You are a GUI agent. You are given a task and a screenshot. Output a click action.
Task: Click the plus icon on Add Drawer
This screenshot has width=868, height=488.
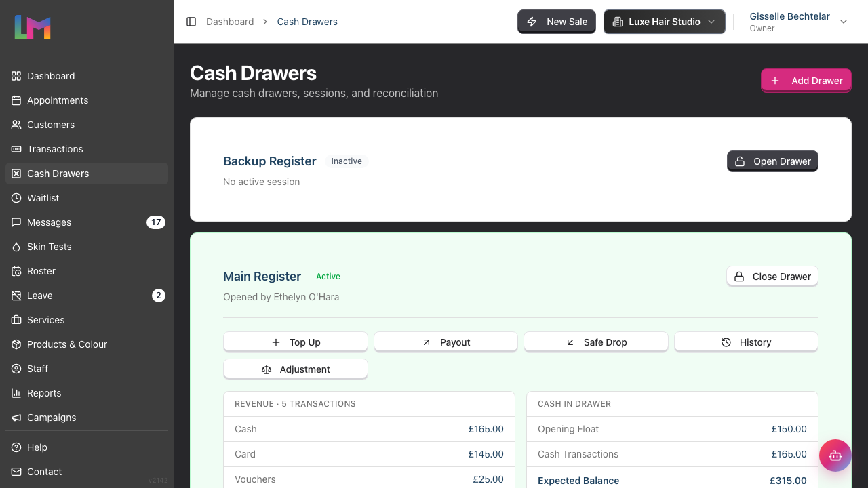point(775,81)
